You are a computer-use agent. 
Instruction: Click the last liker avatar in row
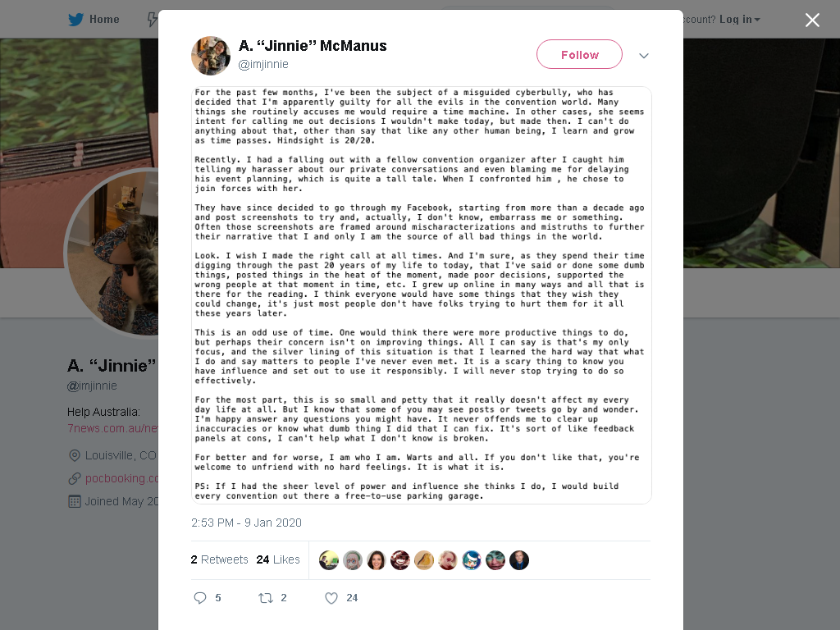tap(519, 560)
